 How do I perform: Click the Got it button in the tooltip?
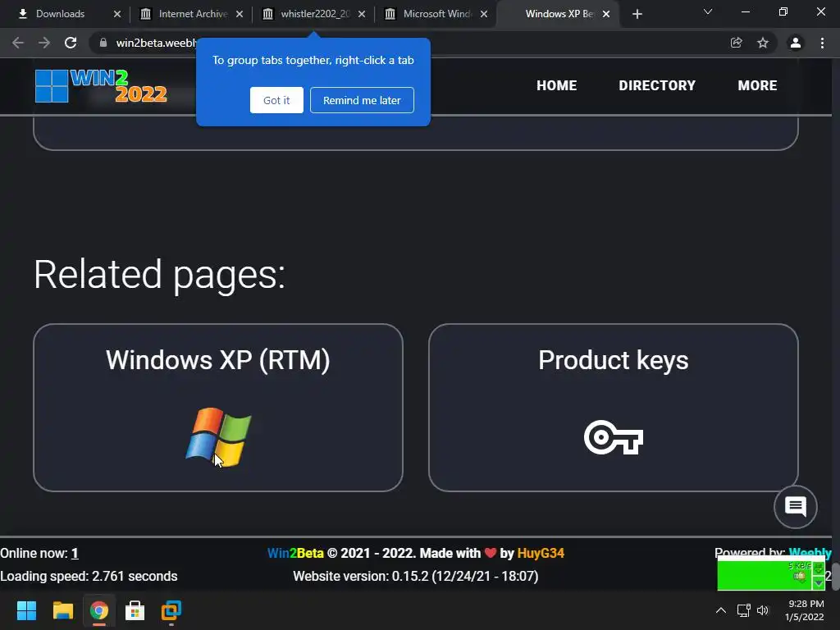pos(276,100)
